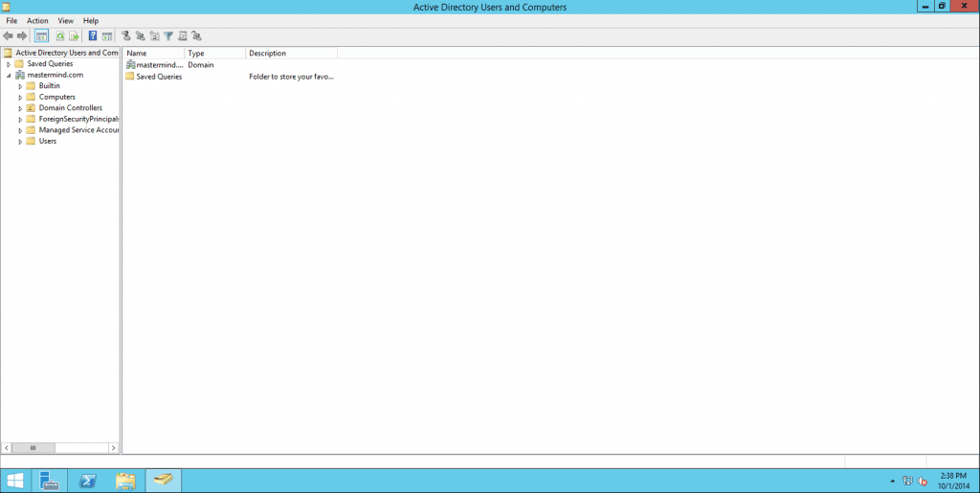980x493 pixels.
Task: Open Help using the blue question mark icon
Action: (x=93, y=35)
